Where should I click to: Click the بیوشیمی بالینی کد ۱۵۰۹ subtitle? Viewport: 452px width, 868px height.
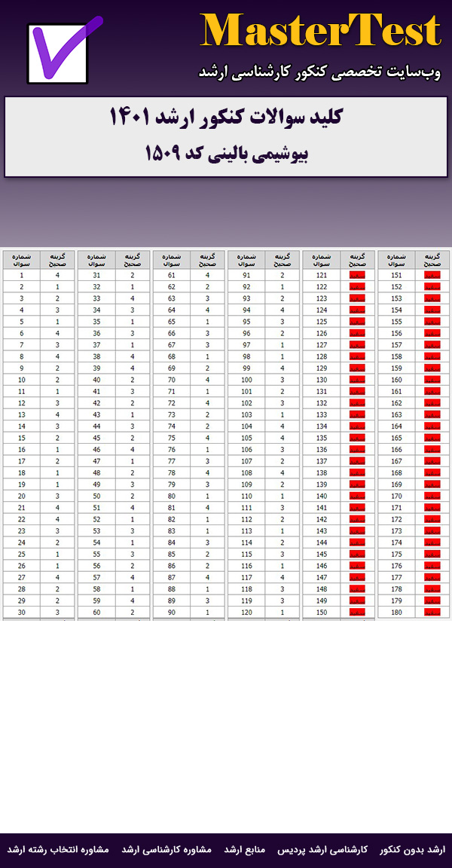(x=226, y=154)
